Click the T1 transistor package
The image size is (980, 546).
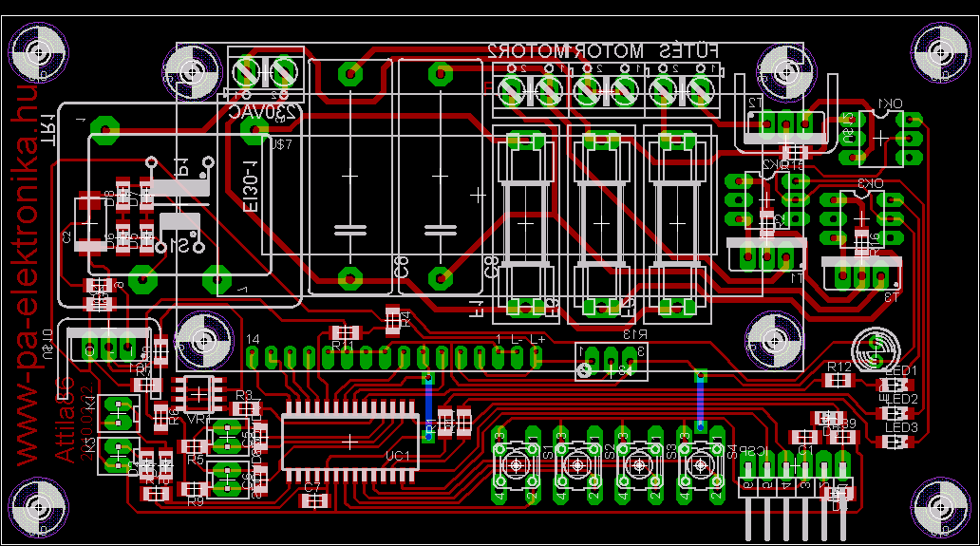[x=767, y=253]
